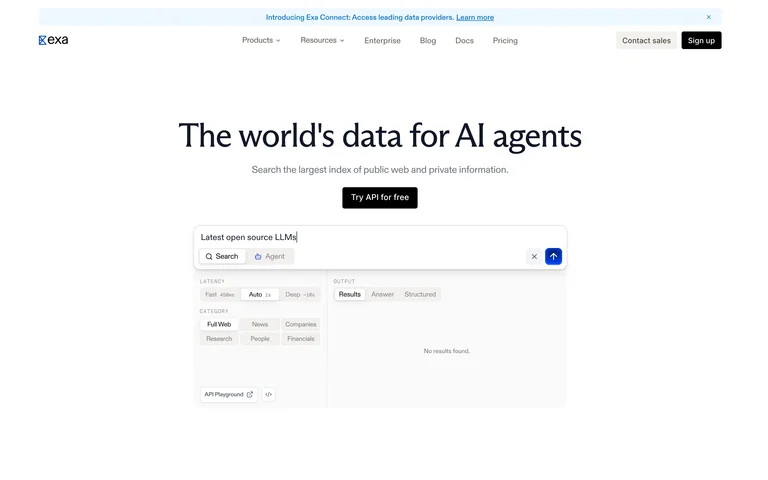This screenshot has height=480, width=768.
Task: Click the 'No results found.' text
Action: (447, 351)
